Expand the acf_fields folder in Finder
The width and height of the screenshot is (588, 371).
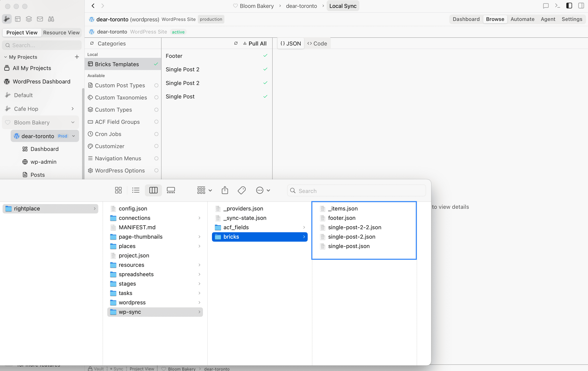click(304, 227)
